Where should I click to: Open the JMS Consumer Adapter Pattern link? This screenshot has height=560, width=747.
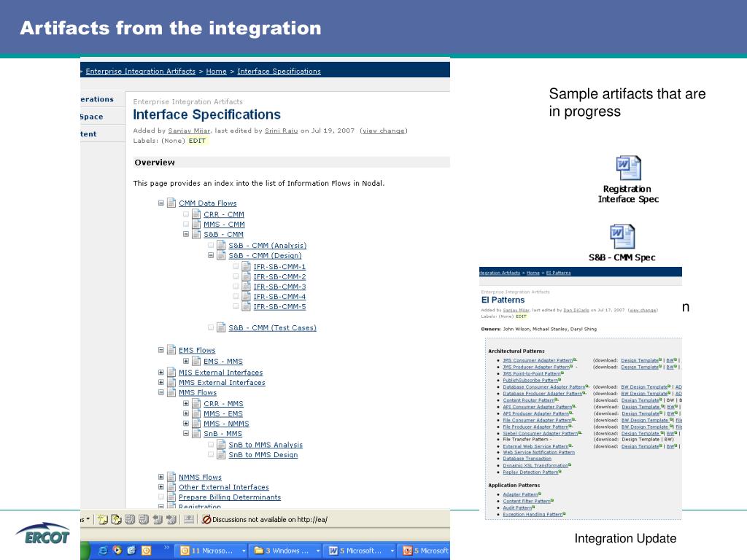click(x=538, y=360)
